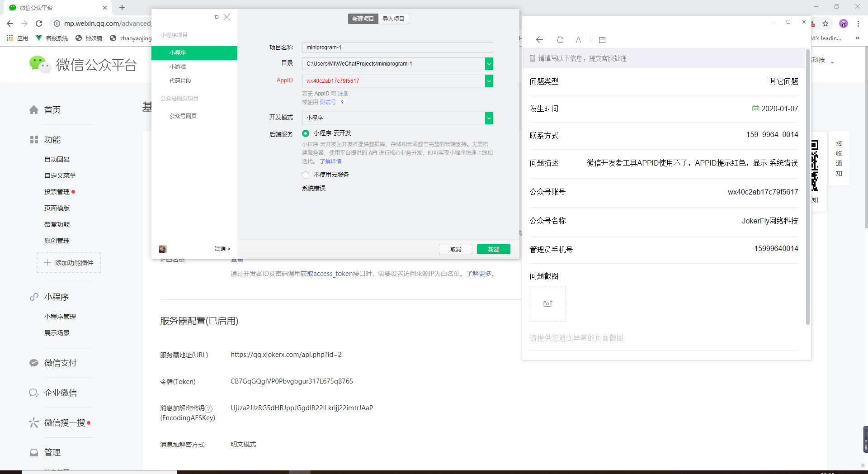Viewport: 868px width, 474px height.
Task: Click the 小程序 link icon in sidebar
Action: coord(34,297)
